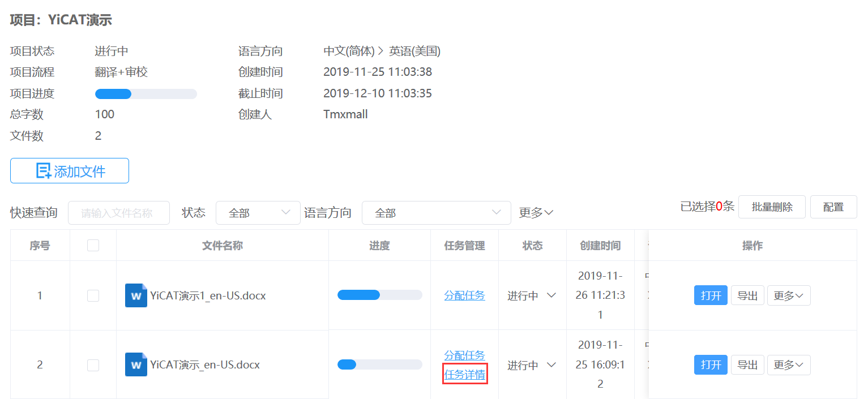The height and width of the screenshot is (399, 868).
Task: Click Word icon of YiCAT演示_en-US.docx
Action: 136,364
